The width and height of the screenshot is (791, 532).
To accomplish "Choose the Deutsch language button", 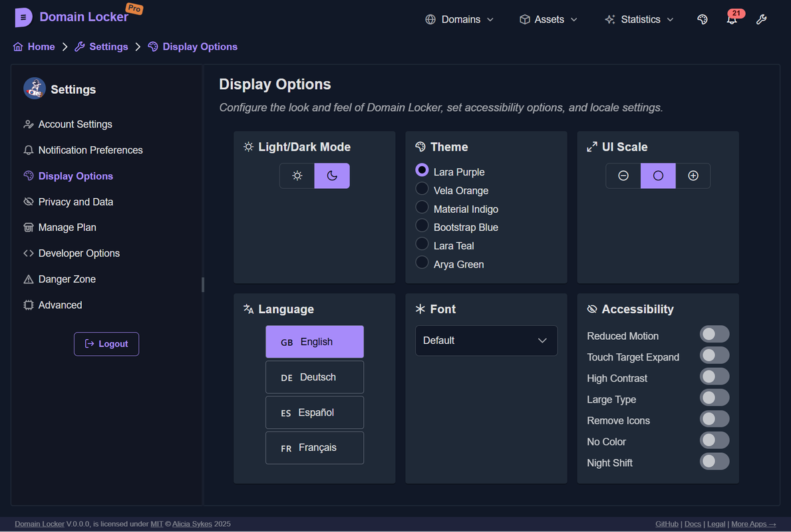I will tap(315, 377).
